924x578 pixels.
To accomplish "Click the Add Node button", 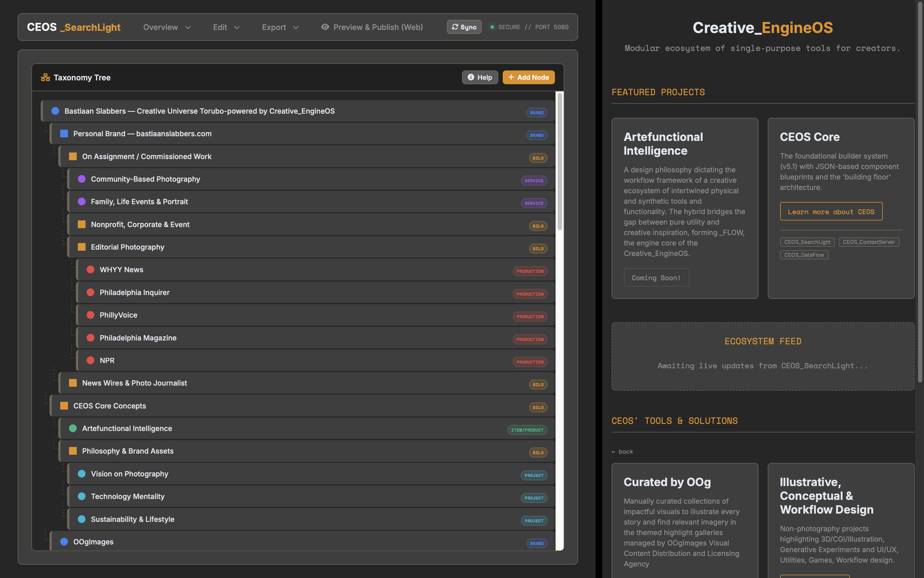I will pyautogui.click(x=529, y=77).
